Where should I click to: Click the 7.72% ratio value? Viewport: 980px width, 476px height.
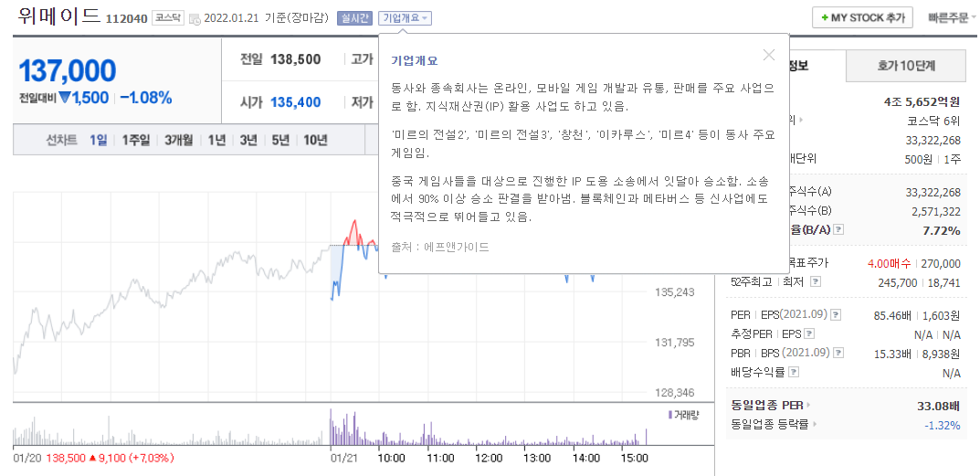(942, 231)
